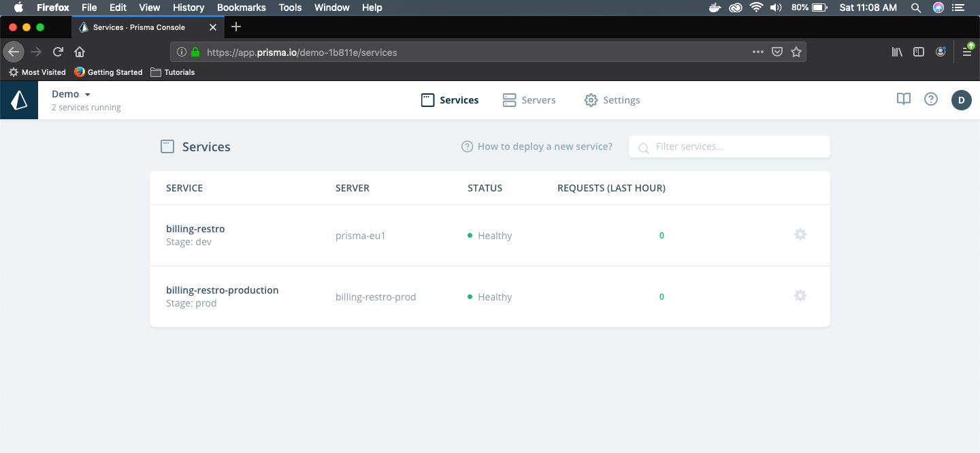Switch to the Settings tab
Screen dimensions: 980x453
[612, 100]
